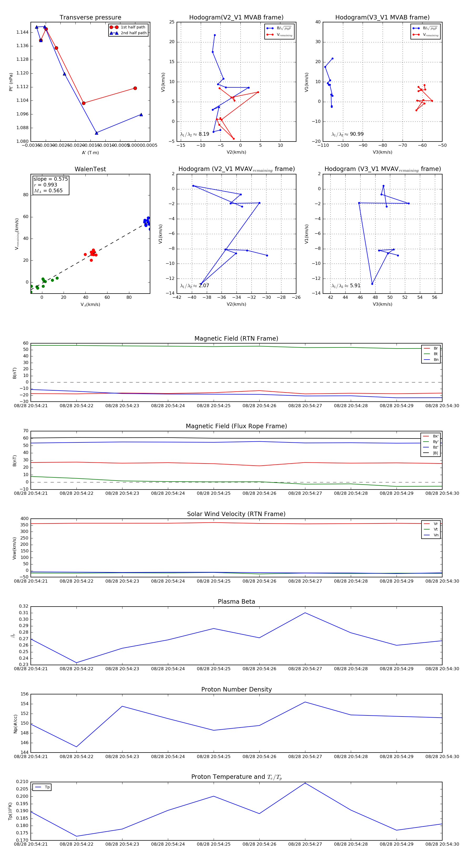473x868 pixels.
Task: Click the lowest blue triangle in Transverse pressure
Action: pyautogui.click(x=97, y=133)
